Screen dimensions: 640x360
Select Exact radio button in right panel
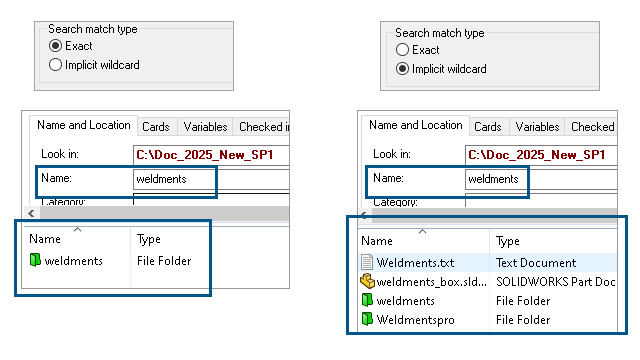[402, 49]
